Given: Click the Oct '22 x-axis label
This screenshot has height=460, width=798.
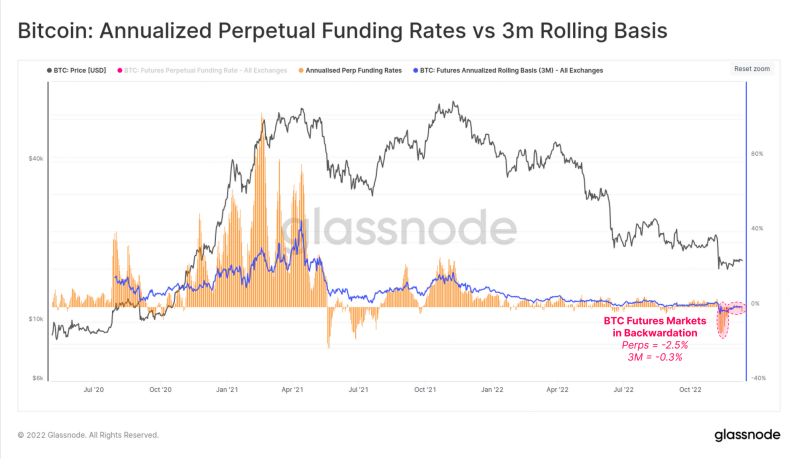Looking at the screenshot, I should tap(690, 390).
